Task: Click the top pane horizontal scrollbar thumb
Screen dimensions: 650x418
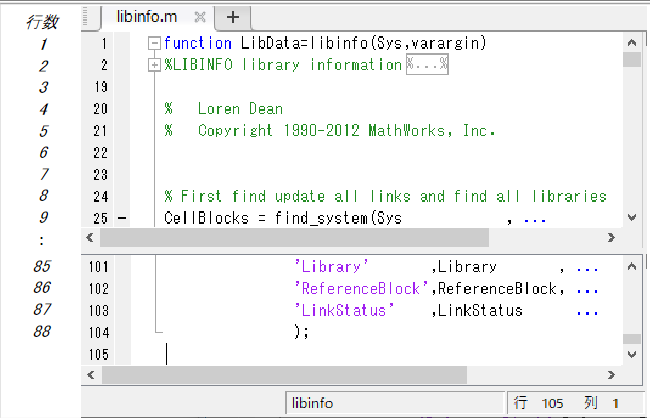Action: [x=294, y=238]
